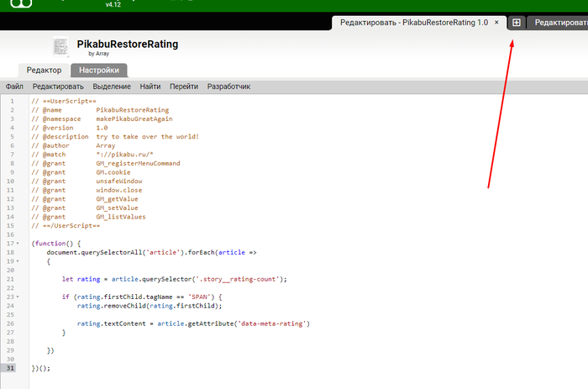This screenshot has height=389, width=588.
Task: Click the PikabuRestoreRating script title heading
Action: pos(127,44)
